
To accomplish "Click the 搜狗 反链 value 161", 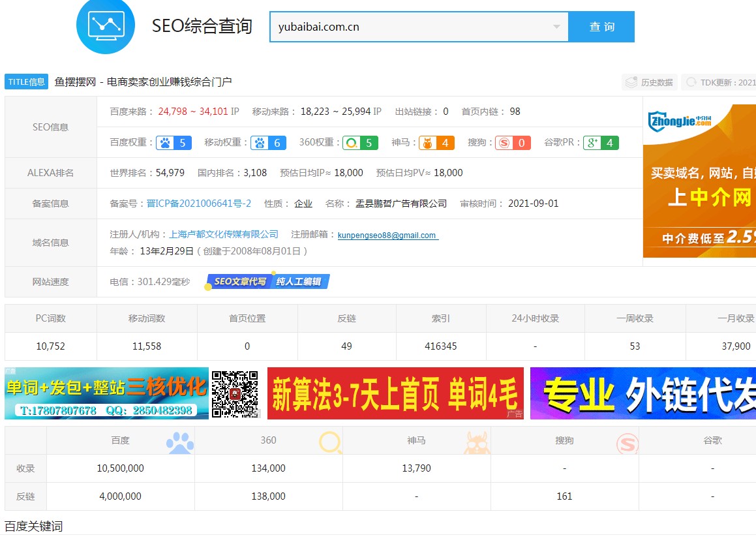I will [x=565, y=496].
